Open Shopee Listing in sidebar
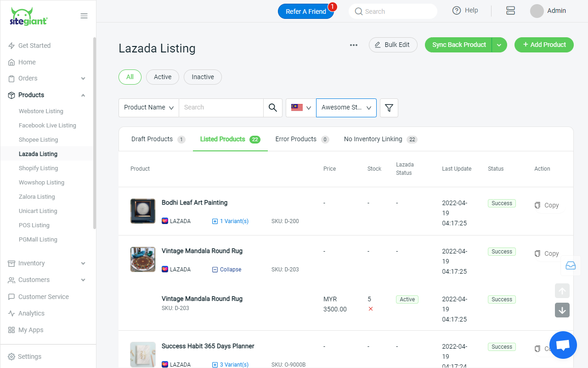The image size is (588, 368). point(39,140)
